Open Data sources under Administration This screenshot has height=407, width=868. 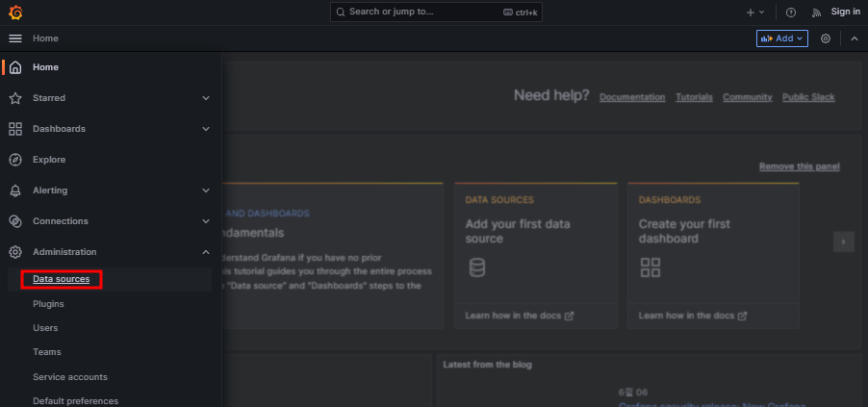(61, 279)
